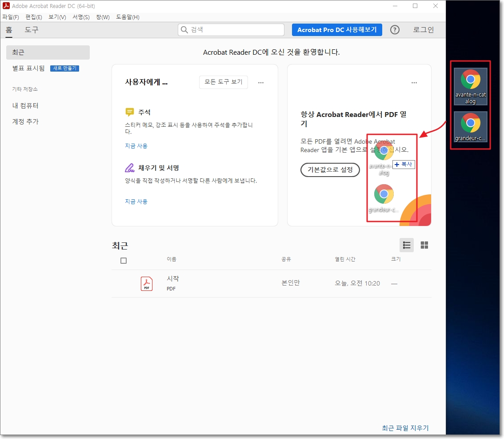Select avante-n-catalog desktop icon
The image size is (504, 439).
pyautogui.click(x=470, y=87)
